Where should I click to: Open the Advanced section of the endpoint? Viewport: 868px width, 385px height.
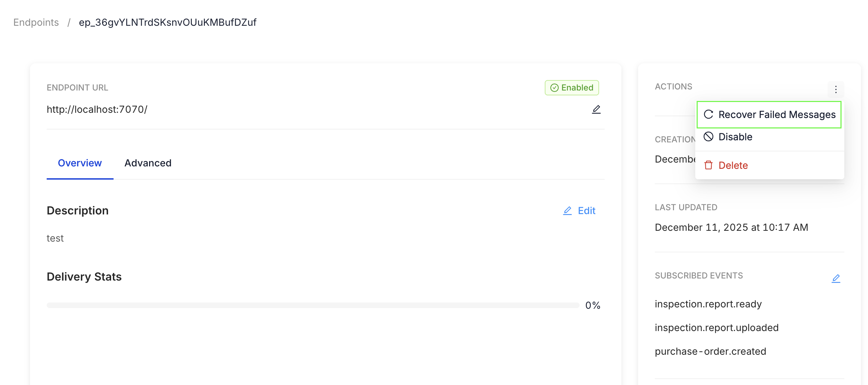tap(148, 163)
